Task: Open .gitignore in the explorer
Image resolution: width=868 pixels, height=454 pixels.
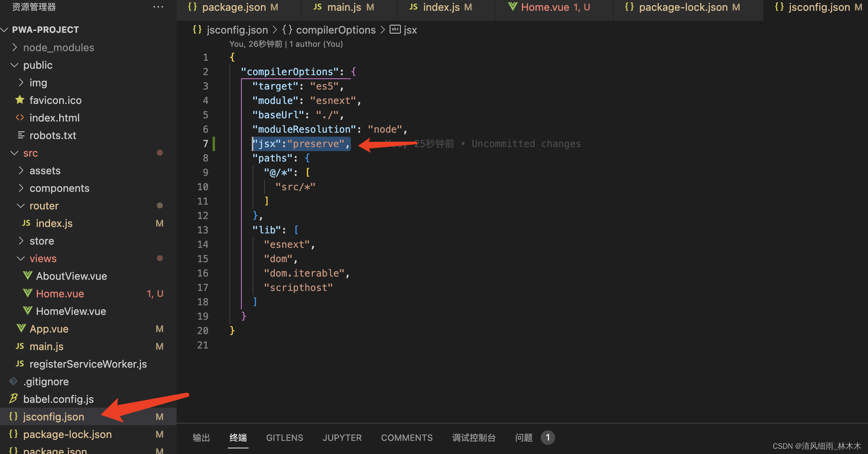Action: pos(46,381)
